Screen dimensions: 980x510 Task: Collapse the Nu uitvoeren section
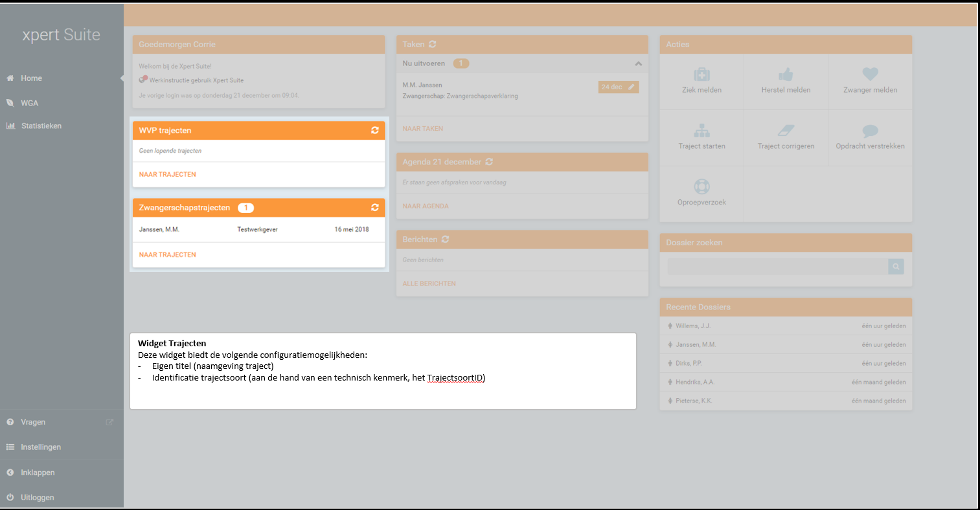[x=638, y=63]
